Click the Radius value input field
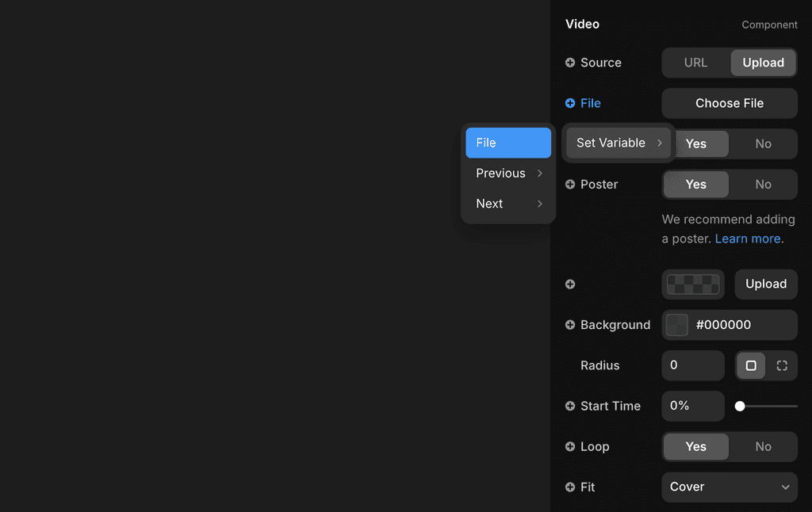This screenshot has height=512, width=812. 692,365
